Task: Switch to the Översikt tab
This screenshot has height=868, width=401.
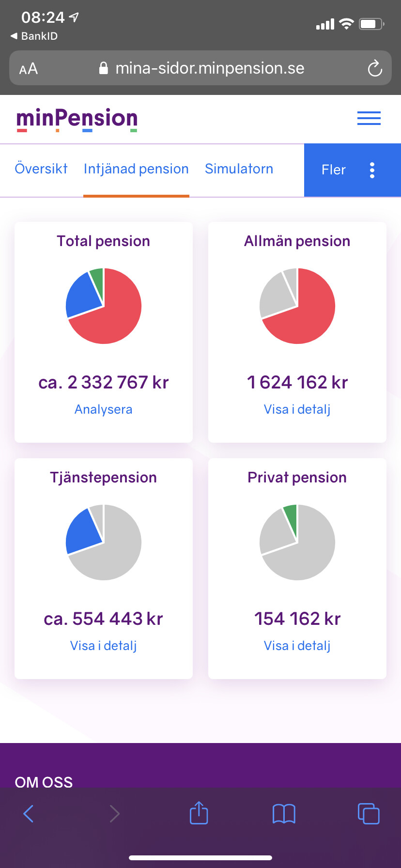Action: 41,169
